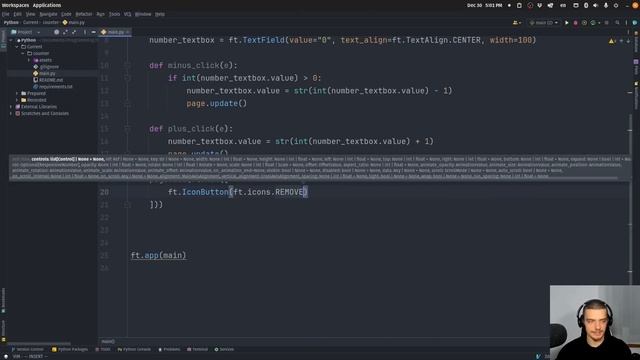Open Project panel options menu
The image size is (640, 360).
click(85, 32)
